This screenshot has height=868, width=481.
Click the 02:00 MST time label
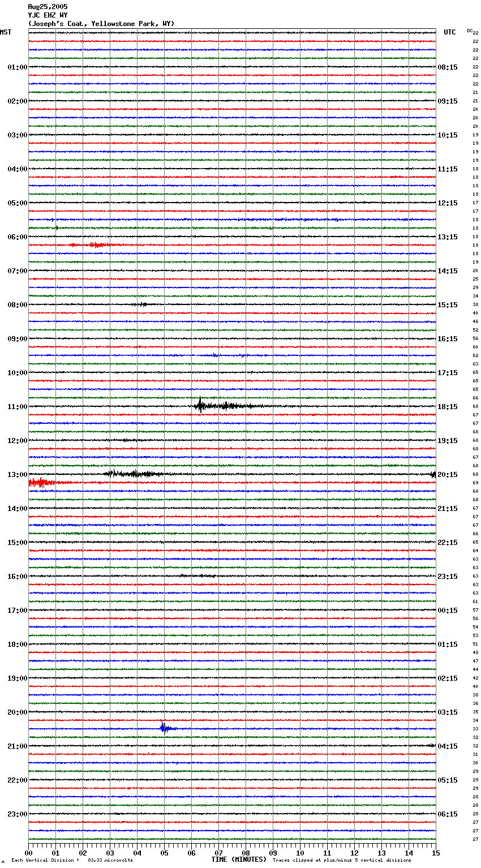(18, 101)
